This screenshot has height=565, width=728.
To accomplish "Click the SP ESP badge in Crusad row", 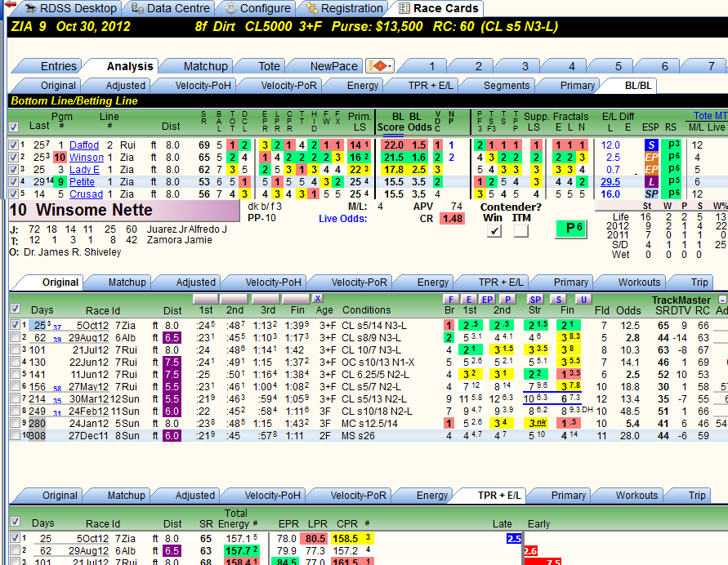I will pos(651,194).
